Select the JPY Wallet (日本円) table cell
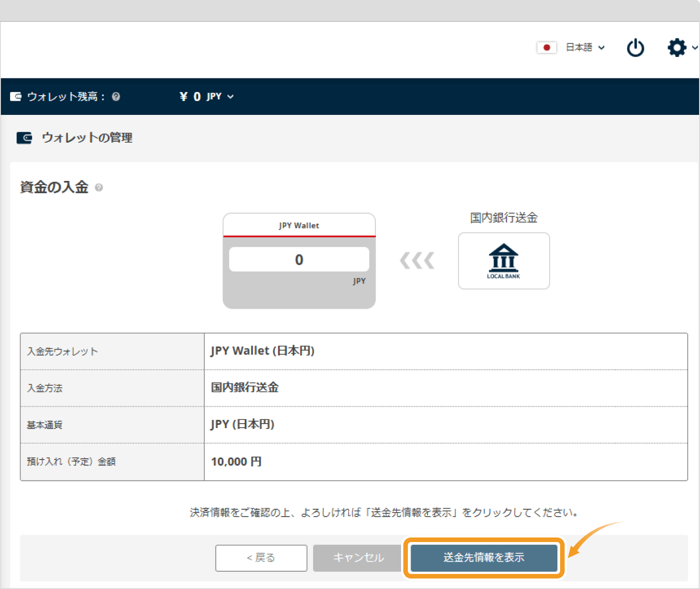 coord(446,351)
